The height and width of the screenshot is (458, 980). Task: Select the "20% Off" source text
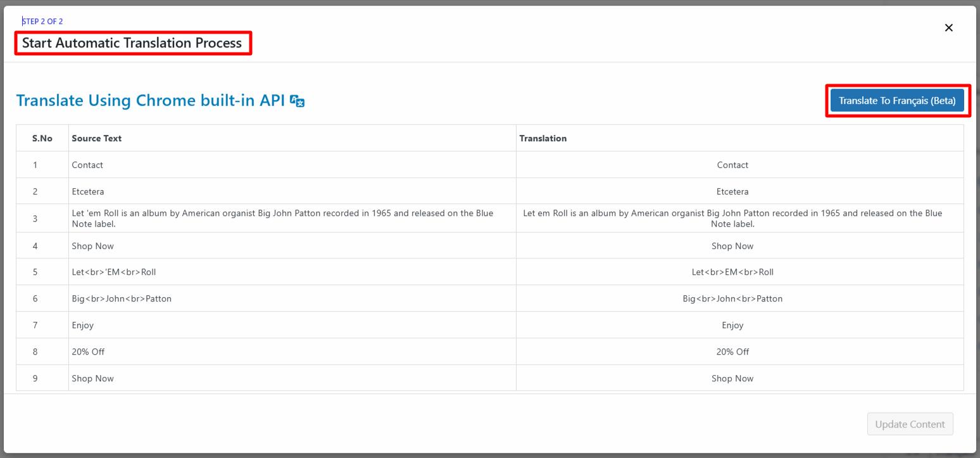point(88,352)
